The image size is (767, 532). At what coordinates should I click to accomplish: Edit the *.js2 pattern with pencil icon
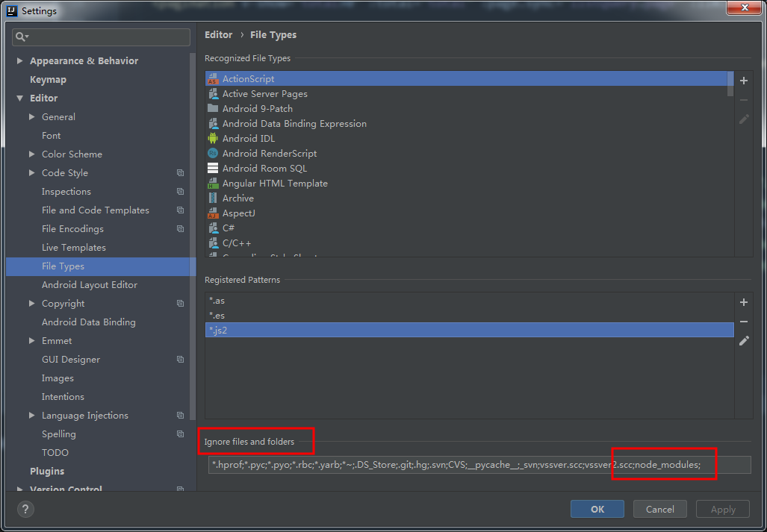click(x=743, y=340)
